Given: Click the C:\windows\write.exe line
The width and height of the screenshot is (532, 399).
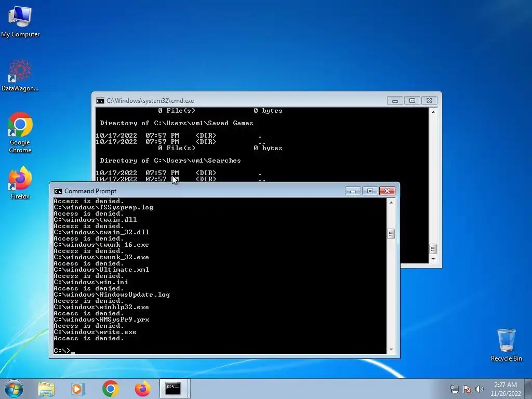Looking at the screenshot, I should 96,332.
